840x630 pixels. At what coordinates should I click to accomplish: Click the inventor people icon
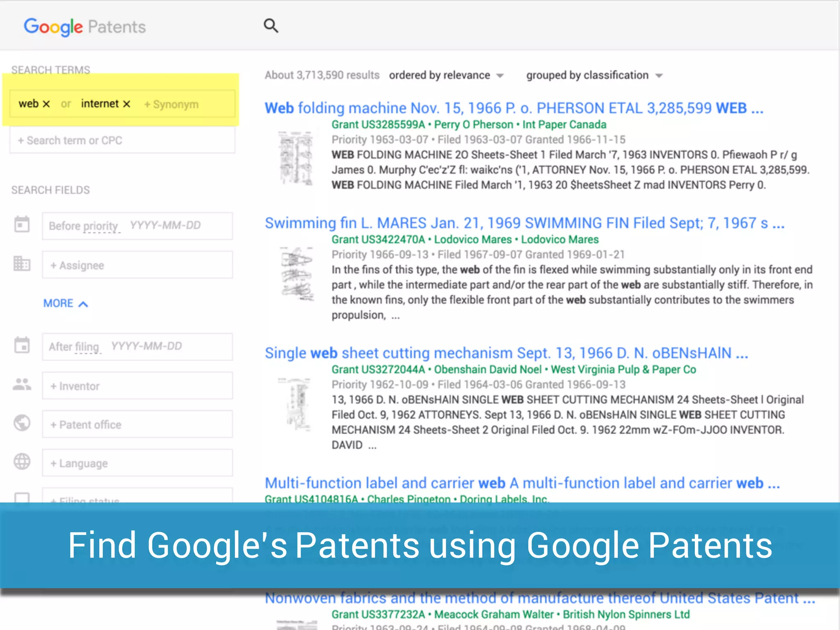22,384
